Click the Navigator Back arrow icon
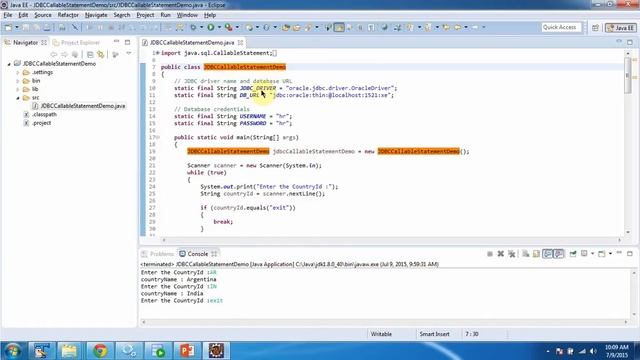Viewport: 640px width, 360px height. point(53,54)
